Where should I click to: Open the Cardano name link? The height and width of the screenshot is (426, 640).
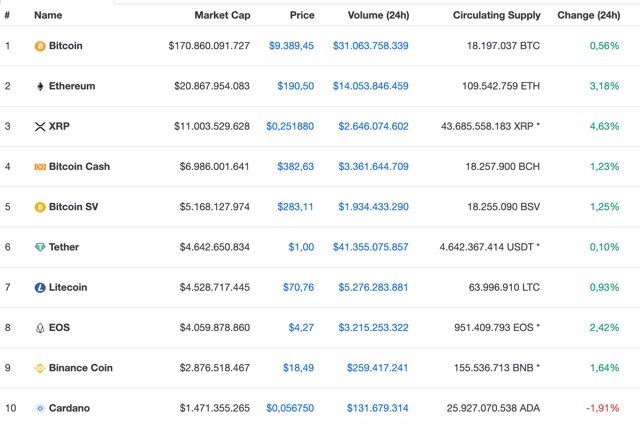tap(69, 408)
